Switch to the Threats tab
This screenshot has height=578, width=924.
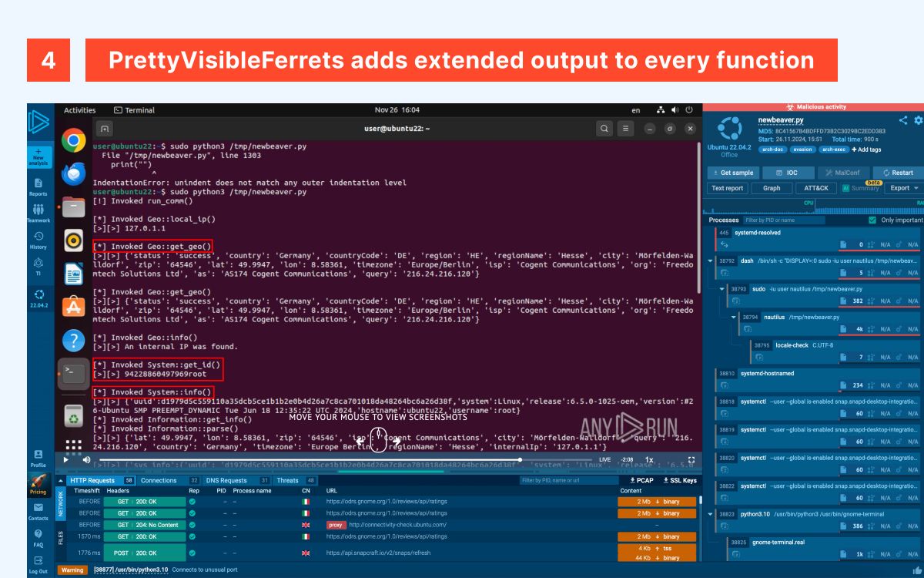coord(288,480)
